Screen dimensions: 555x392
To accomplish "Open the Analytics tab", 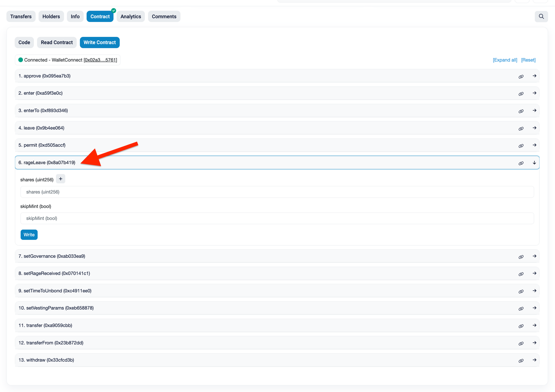I will pos(131,16).
